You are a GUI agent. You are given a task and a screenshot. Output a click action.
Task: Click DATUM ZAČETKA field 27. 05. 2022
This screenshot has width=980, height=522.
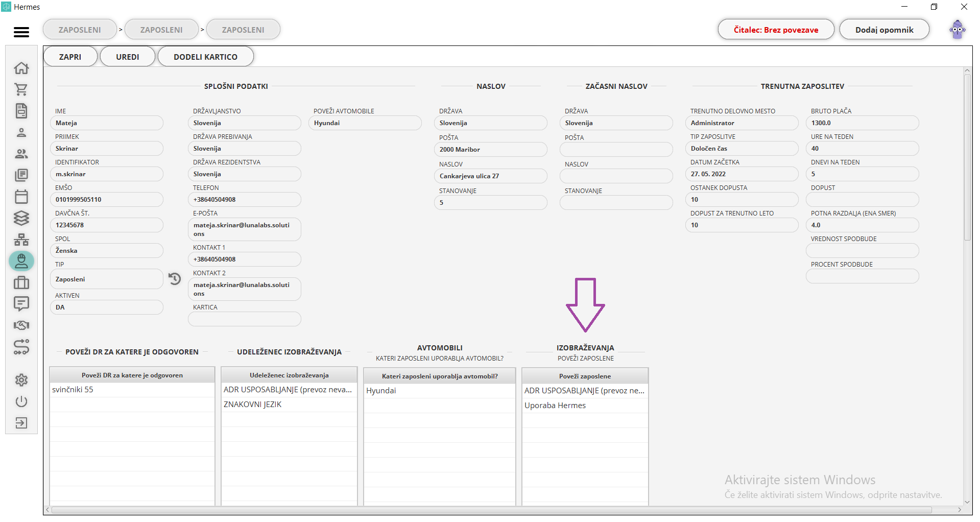click(x=742, y=174)
